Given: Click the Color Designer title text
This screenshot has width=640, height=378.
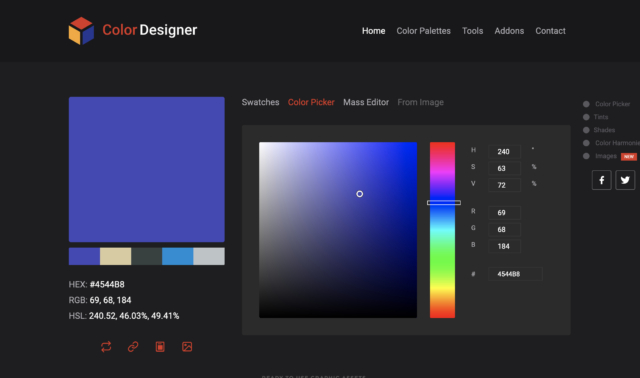Looking at the screenshot, I should [150, 30].
